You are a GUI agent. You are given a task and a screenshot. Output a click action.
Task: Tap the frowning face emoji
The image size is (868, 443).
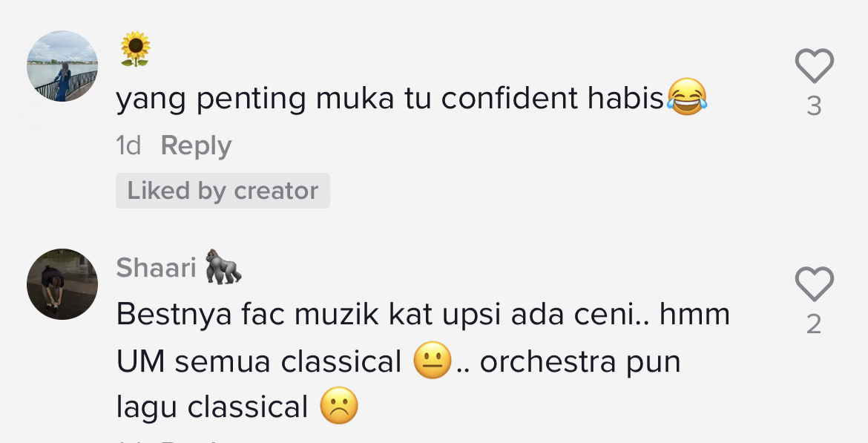click(339, 407)
